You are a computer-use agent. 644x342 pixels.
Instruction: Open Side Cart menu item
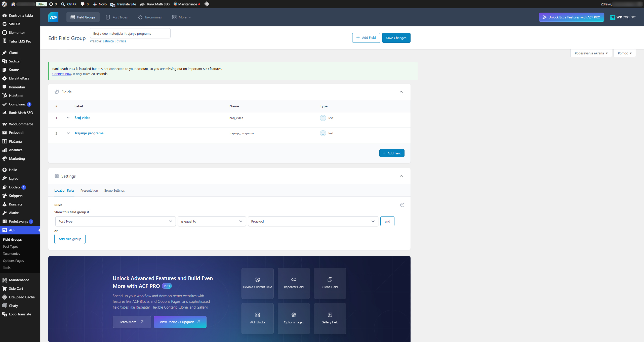(20, 288)
